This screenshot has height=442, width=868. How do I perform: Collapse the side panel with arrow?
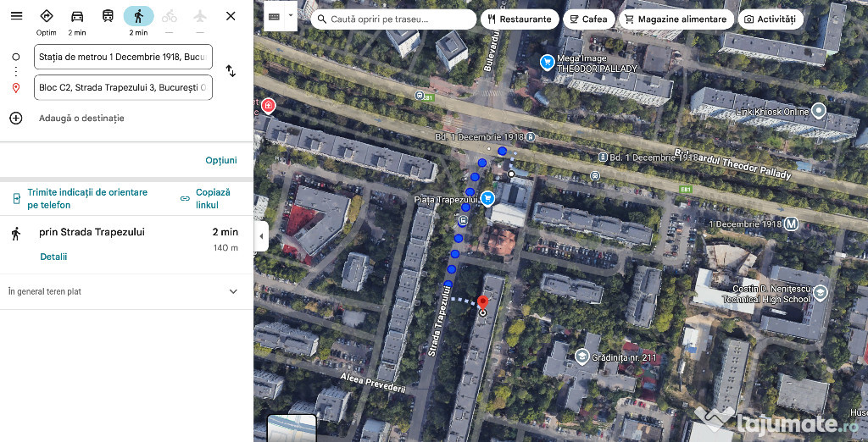(x=261, y=236)
